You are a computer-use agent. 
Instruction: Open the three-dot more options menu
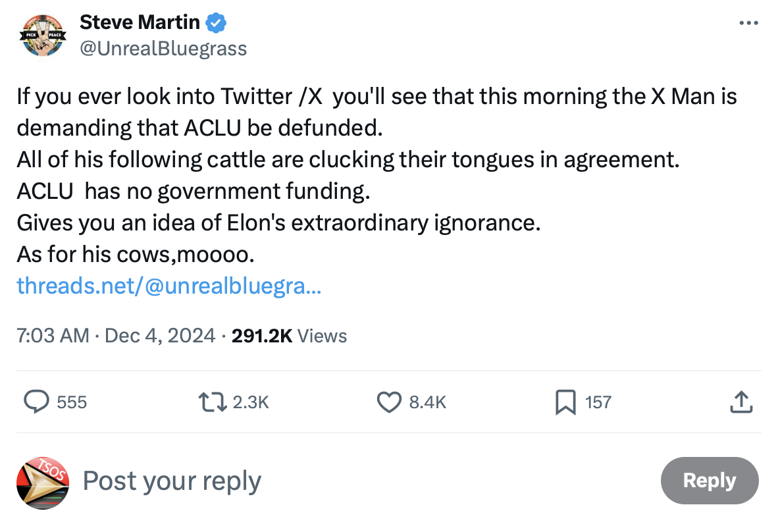point(748,23)
